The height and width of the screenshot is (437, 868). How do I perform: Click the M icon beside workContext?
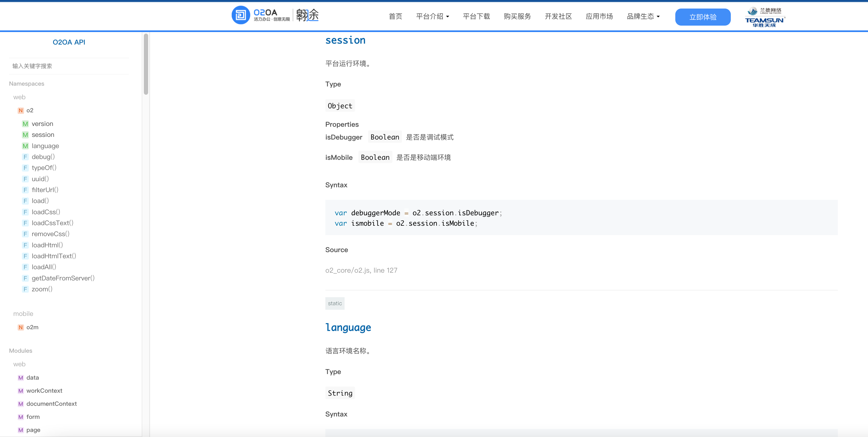(20, 391)
